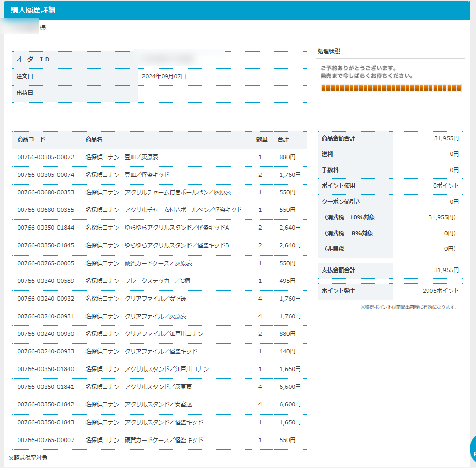The width and height of the screenshot is (476, 468).
Task: Click the ※獲得ポイント note under the summary
Action: (x=409, y=307)
